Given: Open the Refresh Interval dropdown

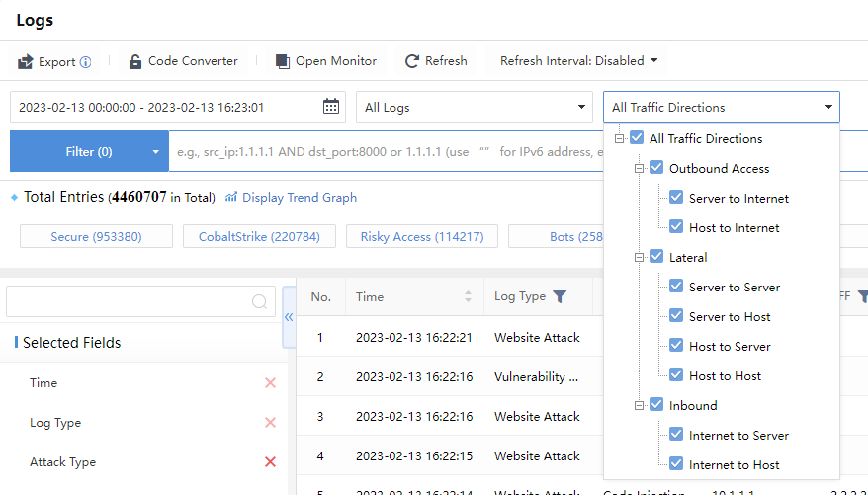Looking at the screenshot, I should [578, 61].
